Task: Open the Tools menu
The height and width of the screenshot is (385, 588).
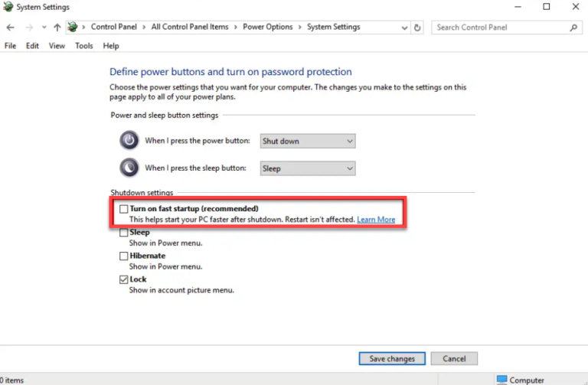Action: point(84,46)
